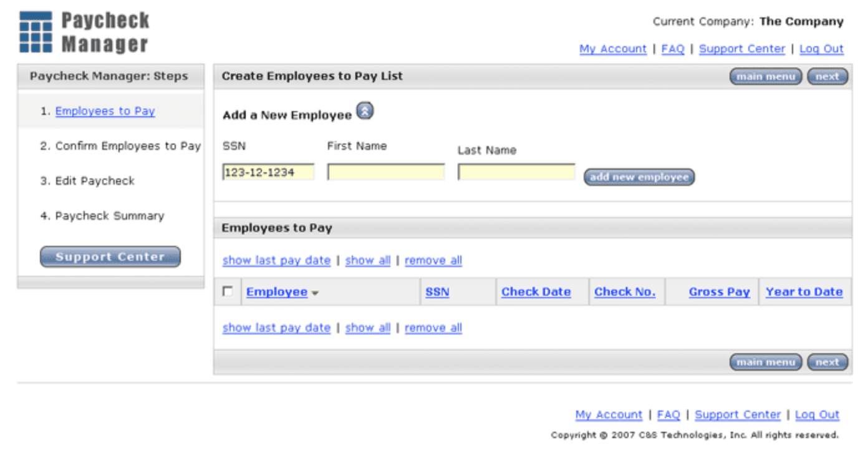Click show all in Employees to Pay

(367, 260)
